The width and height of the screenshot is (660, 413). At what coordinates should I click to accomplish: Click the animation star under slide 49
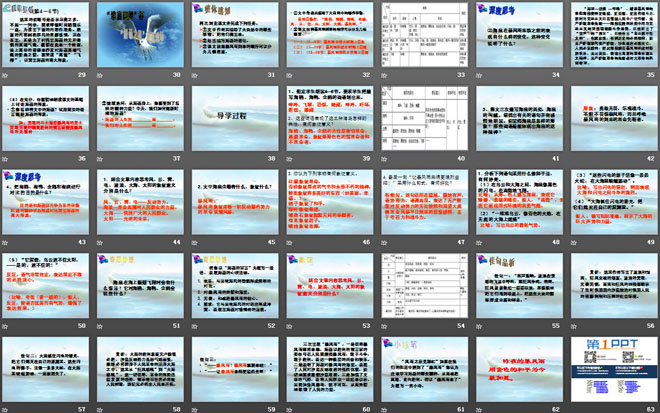coord(573,243)
